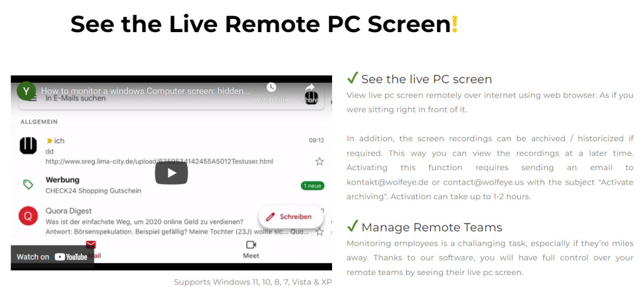Open the video title link at top
644x287 pixels.
[x=145, y=91]
